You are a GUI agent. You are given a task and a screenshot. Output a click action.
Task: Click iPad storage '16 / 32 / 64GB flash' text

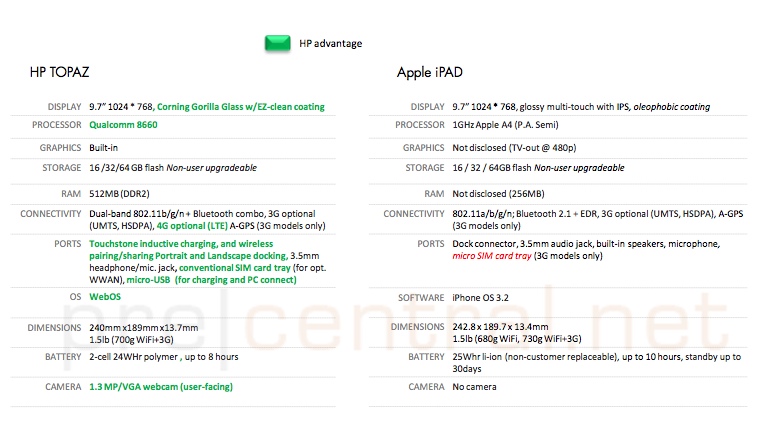[x=492, y=168]
